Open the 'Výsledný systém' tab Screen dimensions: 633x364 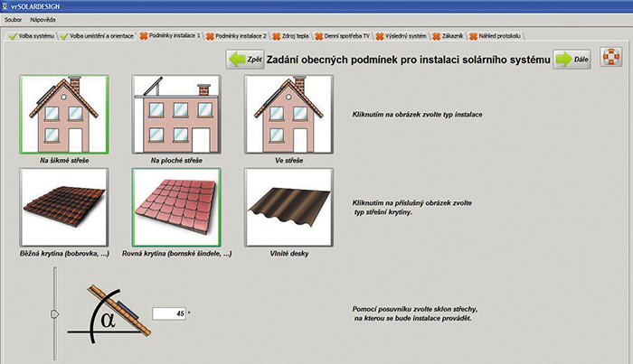click(x=402, y=36)
